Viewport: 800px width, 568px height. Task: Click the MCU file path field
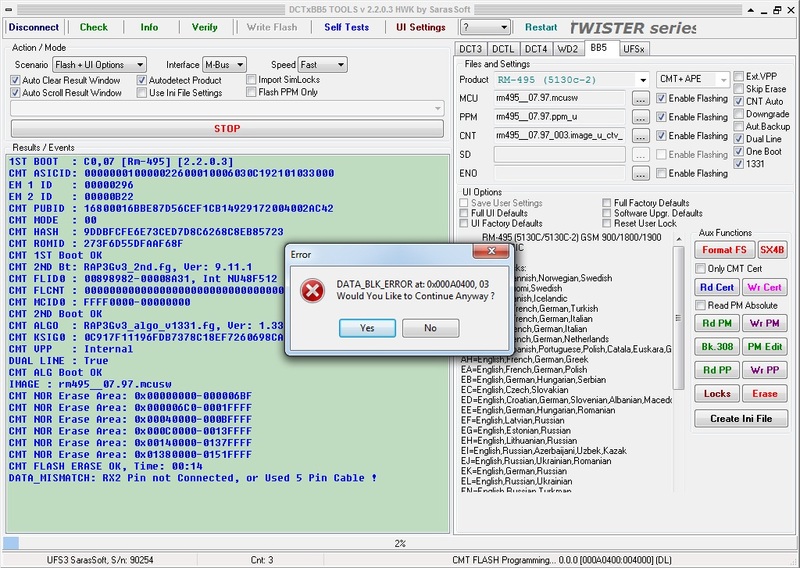559,98
